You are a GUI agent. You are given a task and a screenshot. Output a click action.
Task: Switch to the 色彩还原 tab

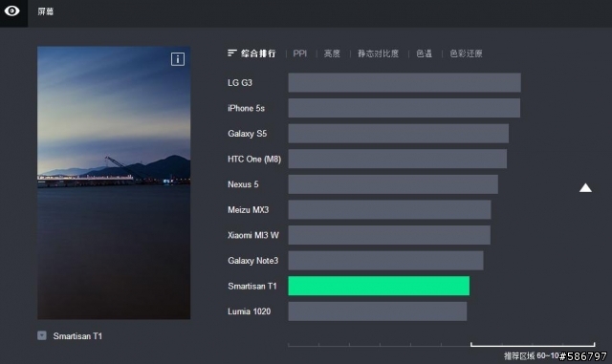tap(466, 54)
